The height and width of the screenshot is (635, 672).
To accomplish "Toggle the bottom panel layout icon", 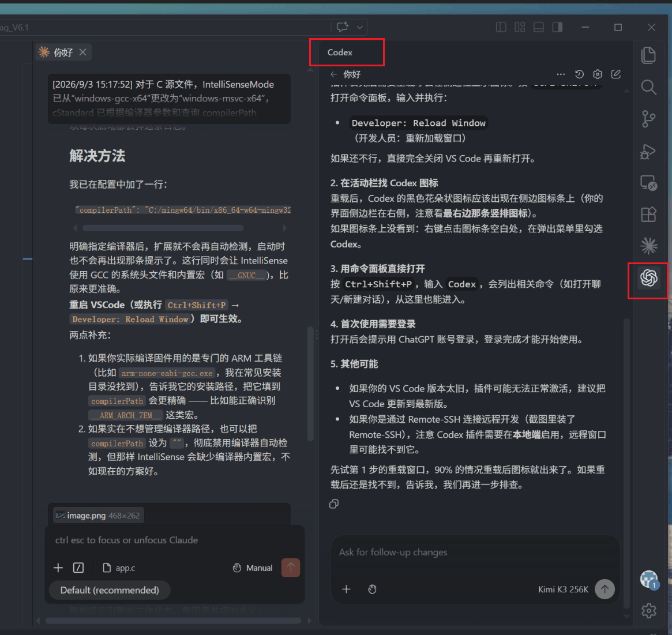I will (x=539, y=28).
